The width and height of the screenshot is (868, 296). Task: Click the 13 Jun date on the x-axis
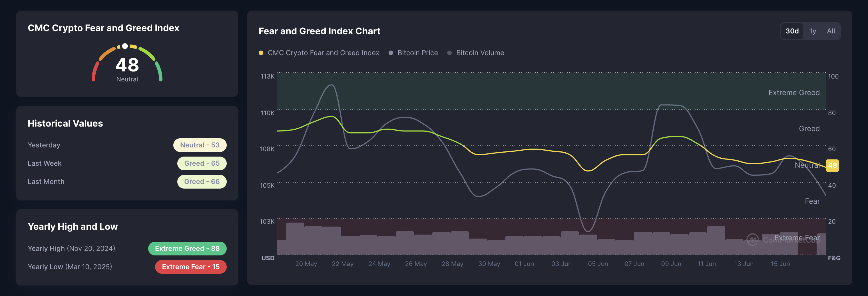pyautogui.click(x=744, y=264)
